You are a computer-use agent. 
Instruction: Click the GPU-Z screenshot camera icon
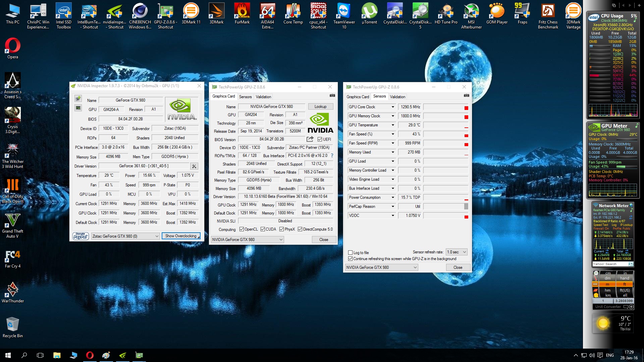click(x=332, y=96)
